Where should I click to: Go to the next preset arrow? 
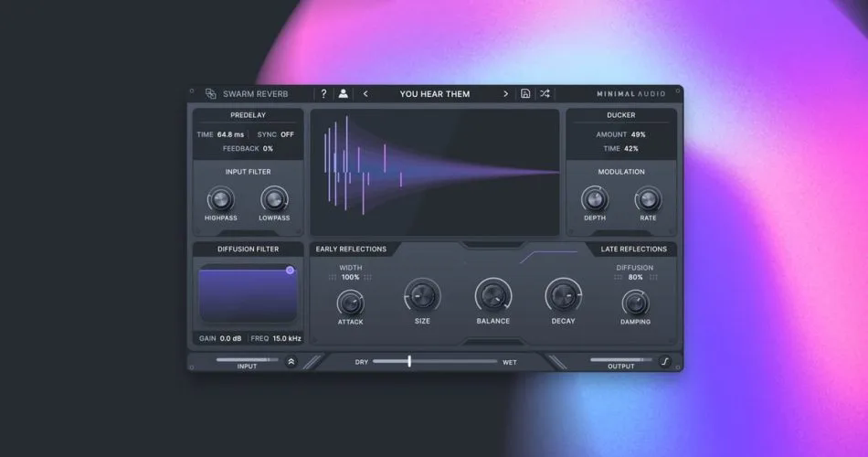click(505, 93)
